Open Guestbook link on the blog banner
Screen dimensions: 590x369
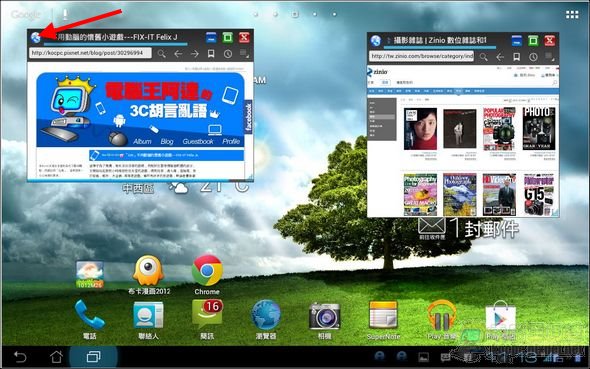pos(198,141)
